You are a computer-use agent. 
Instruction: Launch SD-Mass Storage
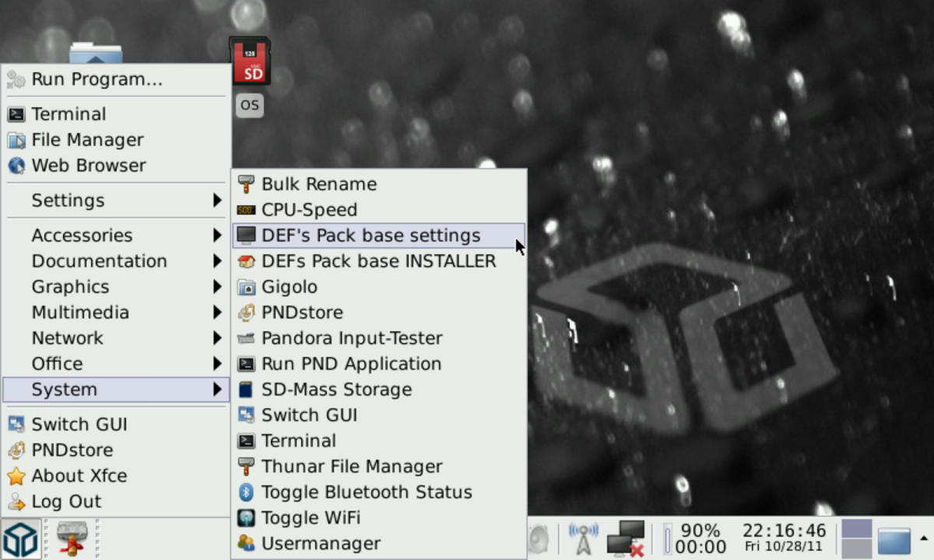[336, 390]
